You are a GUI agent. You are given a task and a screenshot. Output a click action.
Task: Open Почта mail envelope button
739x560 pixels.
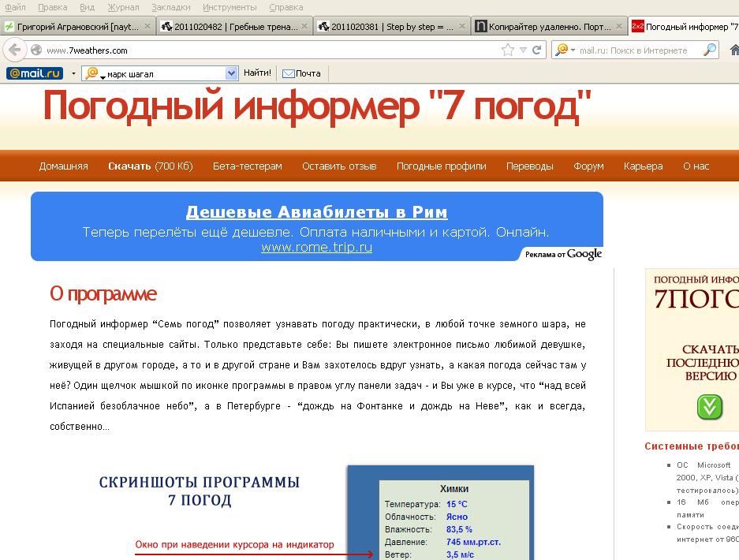301,73
